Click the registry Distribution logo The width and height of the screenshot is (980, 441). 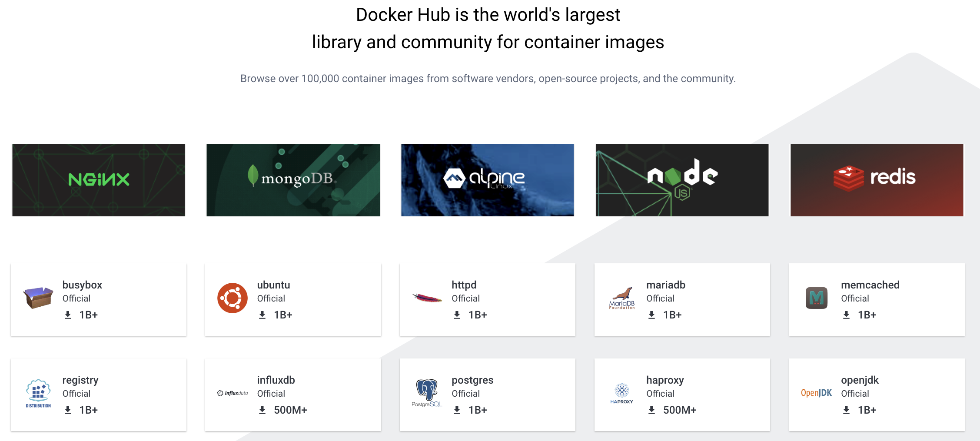coord(38,393)
